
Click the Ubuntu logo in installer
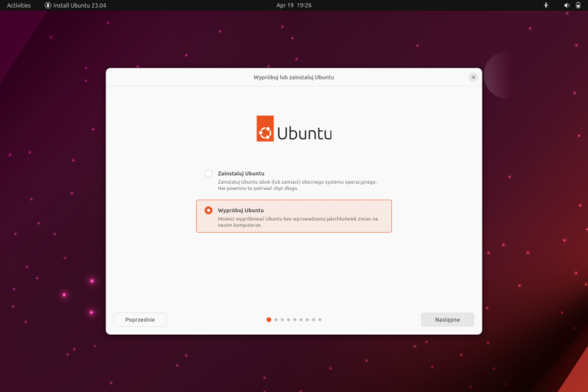(294, 129)
